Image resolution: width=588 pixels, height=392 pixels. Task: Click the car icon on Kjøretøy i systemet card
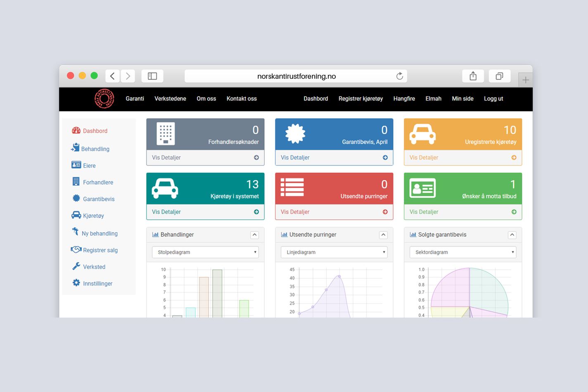pos(165,188)
